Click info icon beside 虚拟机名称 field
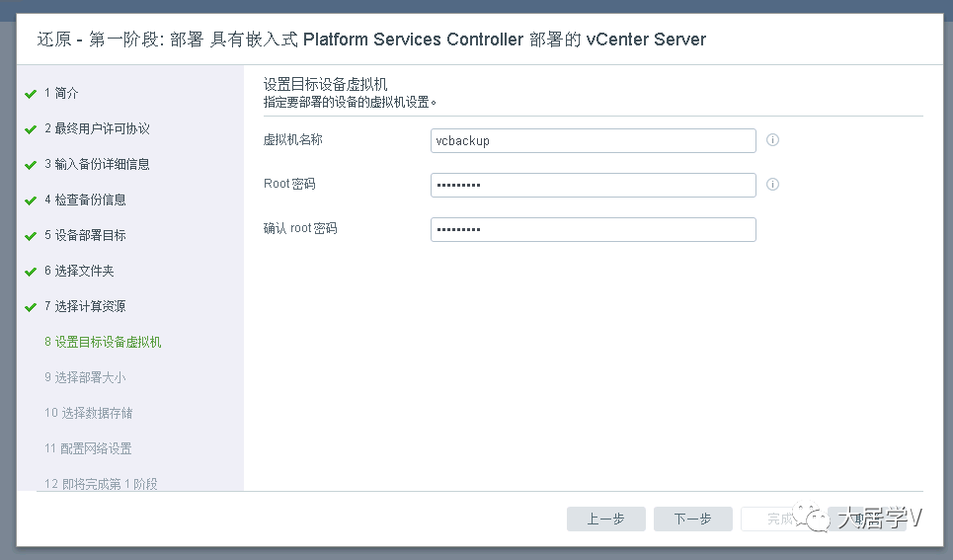Screen dimensions: 953x560 [x=773, y=140]
